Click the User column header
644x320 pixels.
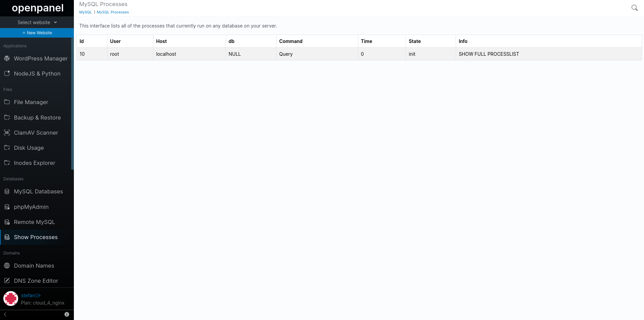click(x=130, y=41)
